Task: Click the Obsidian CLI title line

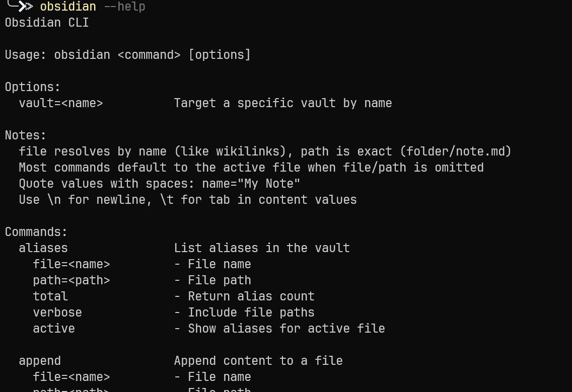Action: pos(47,23)
